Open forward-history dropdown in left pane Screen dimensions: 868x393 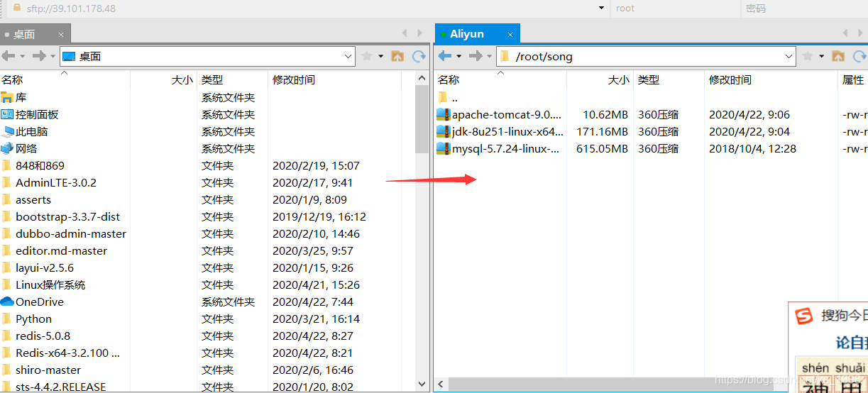point(53,56)
